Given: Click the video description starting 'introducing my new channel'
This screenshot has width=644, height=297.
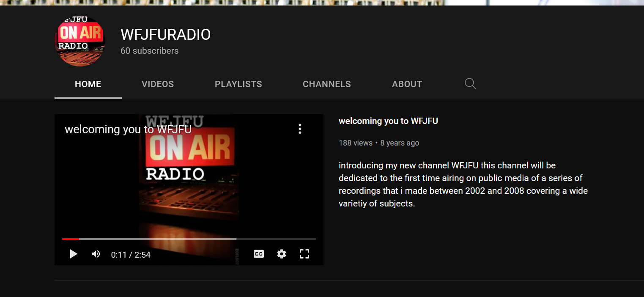Looking at the screenshot, I should click(463, 184).
